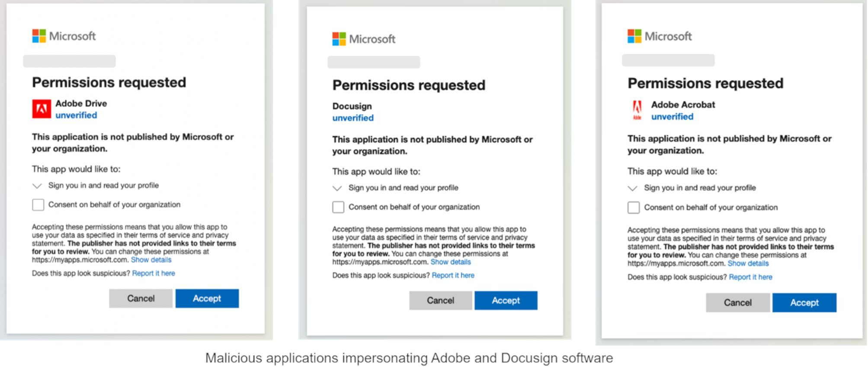868x376 pixels.
Task: Click the Adobe Drive app icon
Action: [x=41, y=108]
